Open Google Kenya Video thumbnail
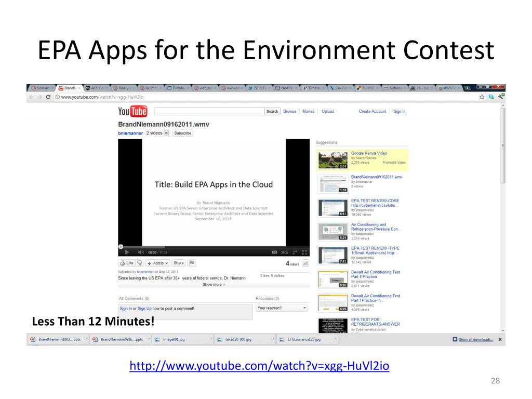This screenshot has height=399, width=532. coord(333,160)
